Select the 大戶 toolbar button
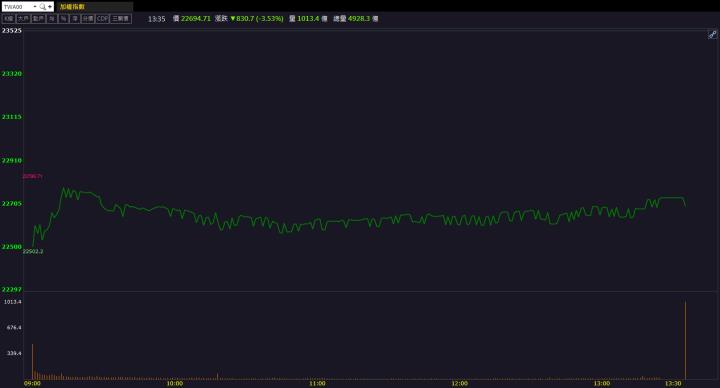 click(x=23, y=19)
